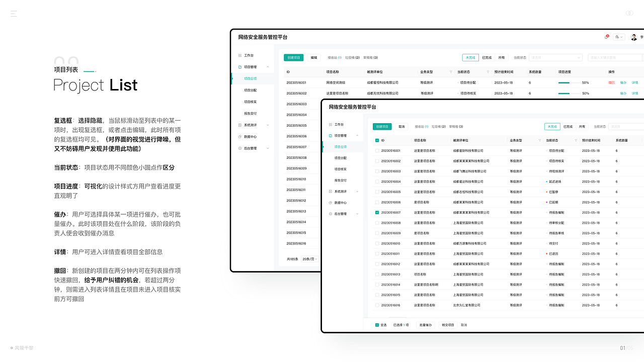Open hamburger menu icon at slide corner
This screenshot has height=362, width=644.
(x=14, y=14)
